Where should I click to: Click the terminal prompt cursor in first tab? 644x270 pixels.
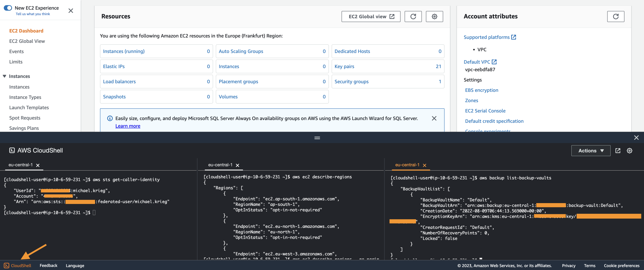click(94, 212)
